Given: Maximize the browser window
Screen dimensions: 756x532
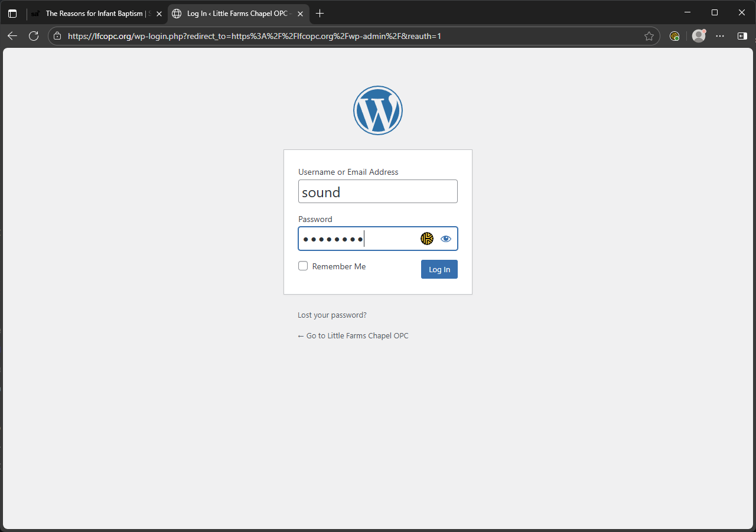Looking at the screenshot, I should point(715,12).
